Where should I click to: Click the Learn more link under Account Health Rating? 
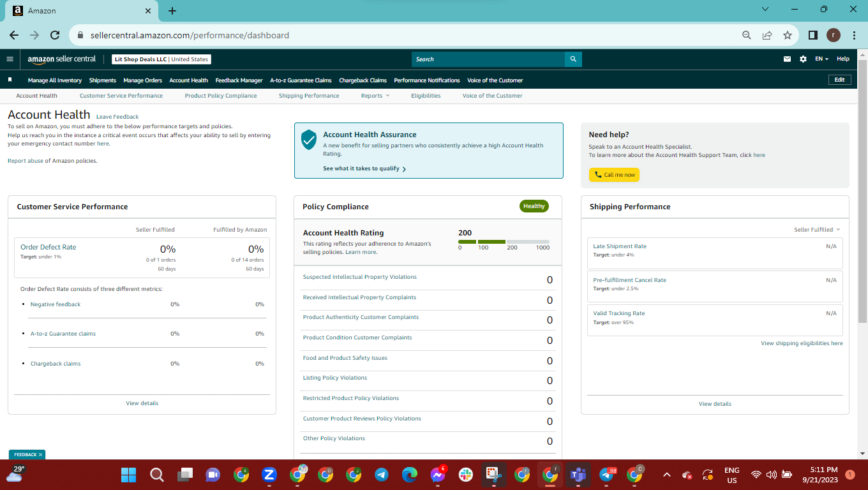coord(361,252)
